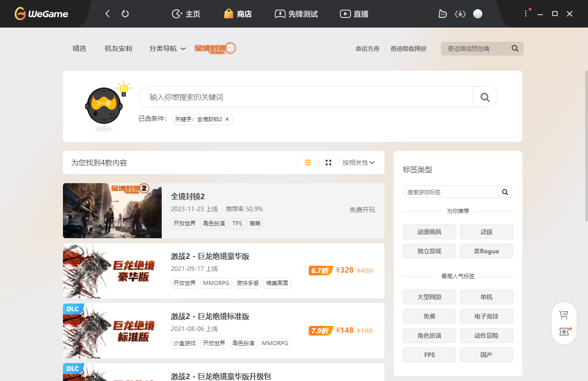Click the top store search field
Screen dimensions: 588x381
(475, 49)
